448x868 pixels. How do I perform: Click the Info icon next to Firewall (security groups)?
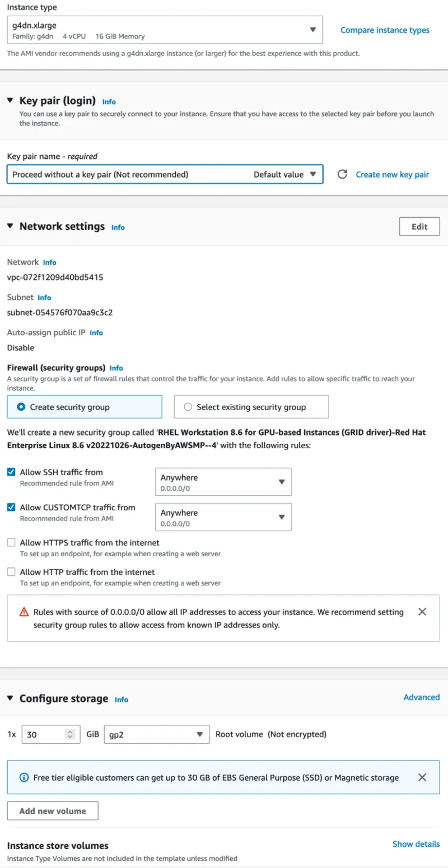click(116, 368)
